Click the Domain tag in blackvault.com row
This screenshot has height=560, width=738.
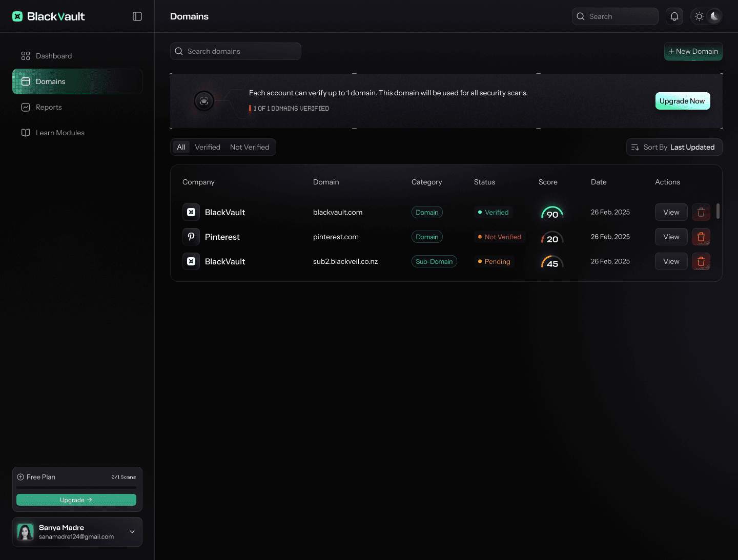coord(427,212)
